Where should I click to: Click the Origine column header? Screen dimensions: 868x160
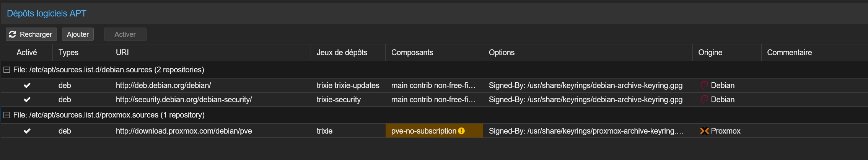[x=710, y=52]
